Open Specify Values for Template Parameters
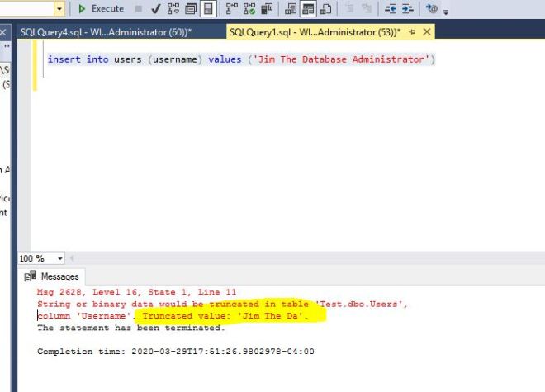Viewport: 545px width, 392px height. [431, 9]
